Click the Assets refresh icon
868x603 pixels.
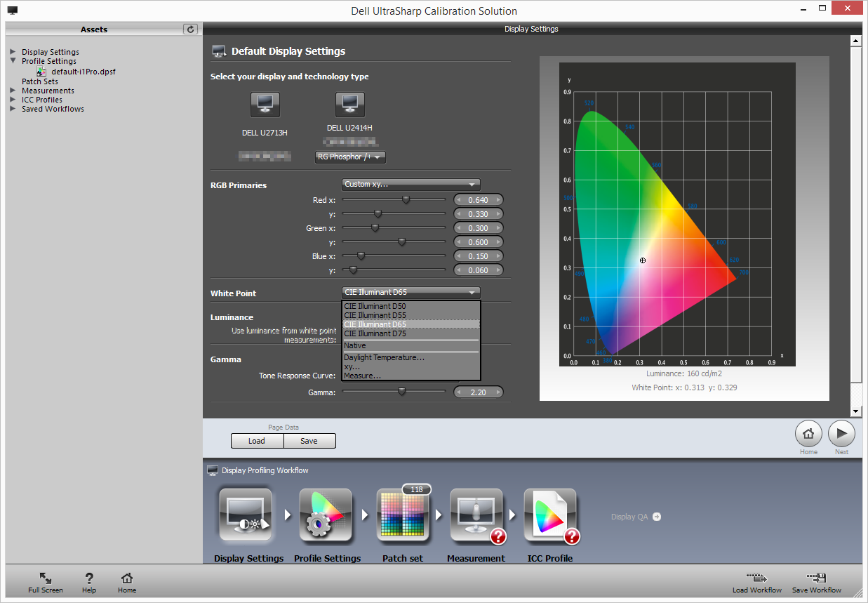[190, 29]
